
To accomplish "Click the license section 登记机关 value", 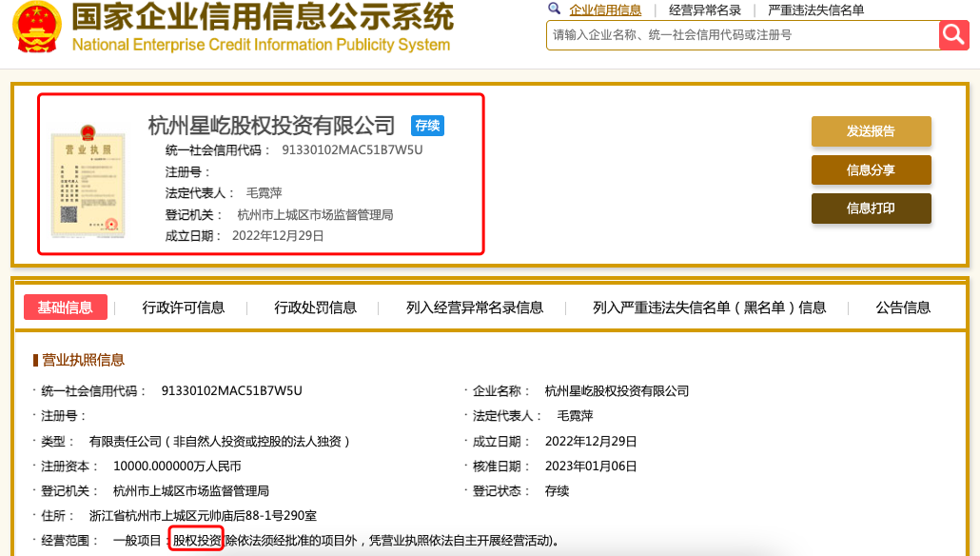I will pyautogui.click(x=190, y=491).
